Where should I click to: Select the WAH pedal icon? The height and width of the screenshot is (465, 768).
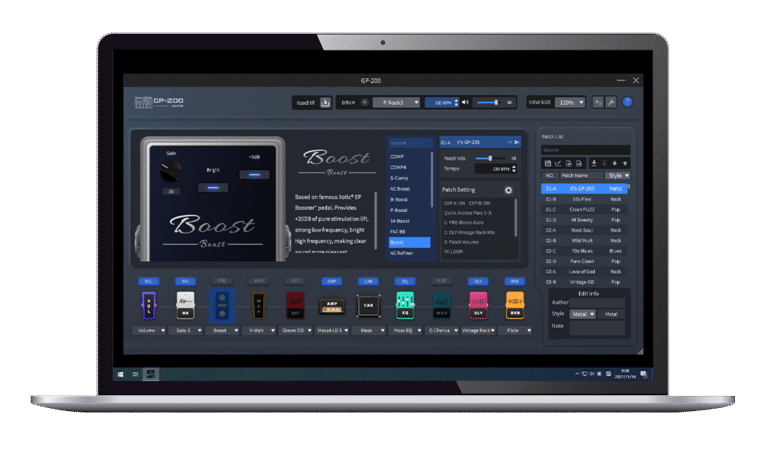coord(259,305)
